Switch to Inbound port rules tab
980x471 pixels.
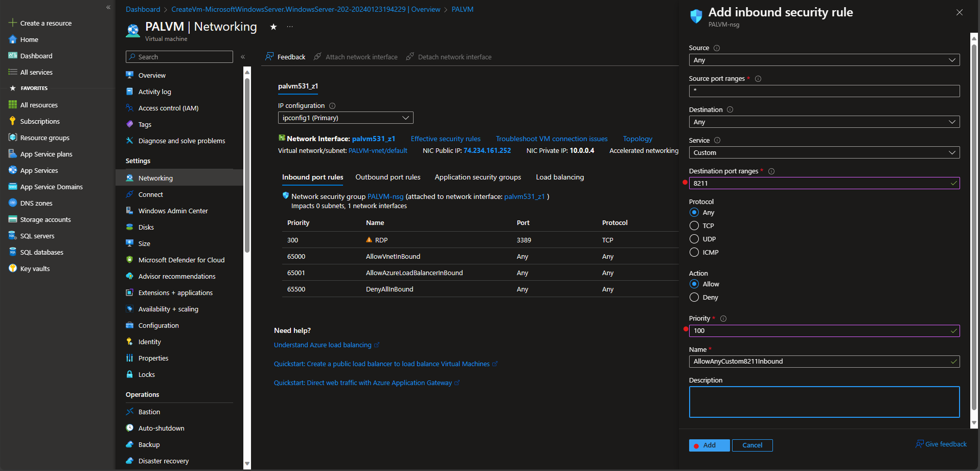pos(313,177)
